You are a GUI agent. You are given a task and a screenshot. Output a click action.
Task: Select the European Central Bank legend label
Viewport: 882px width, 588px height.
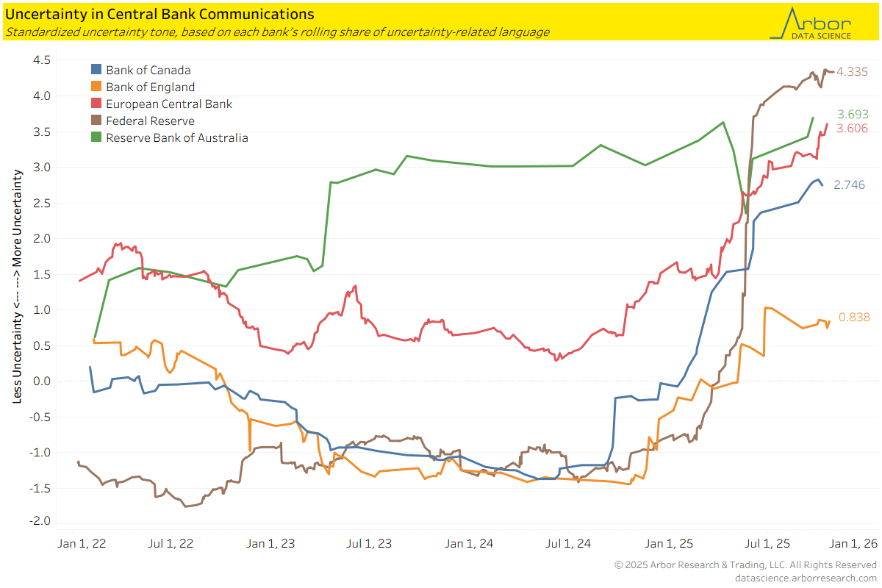point(168,104)
